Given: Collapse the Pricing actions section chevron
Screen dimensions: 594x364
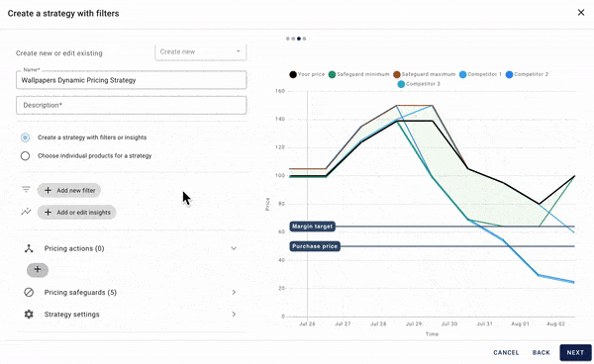Looking at the screenshot, I should [x=234, y=248].
